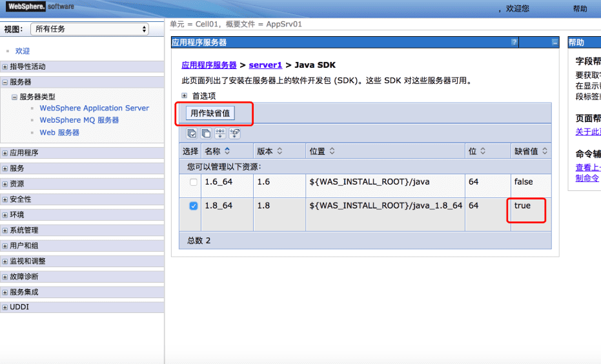Uncheck the 1.8_64 SDK checkbox
This screenshot has width=601, height=364.
point(193,206)
